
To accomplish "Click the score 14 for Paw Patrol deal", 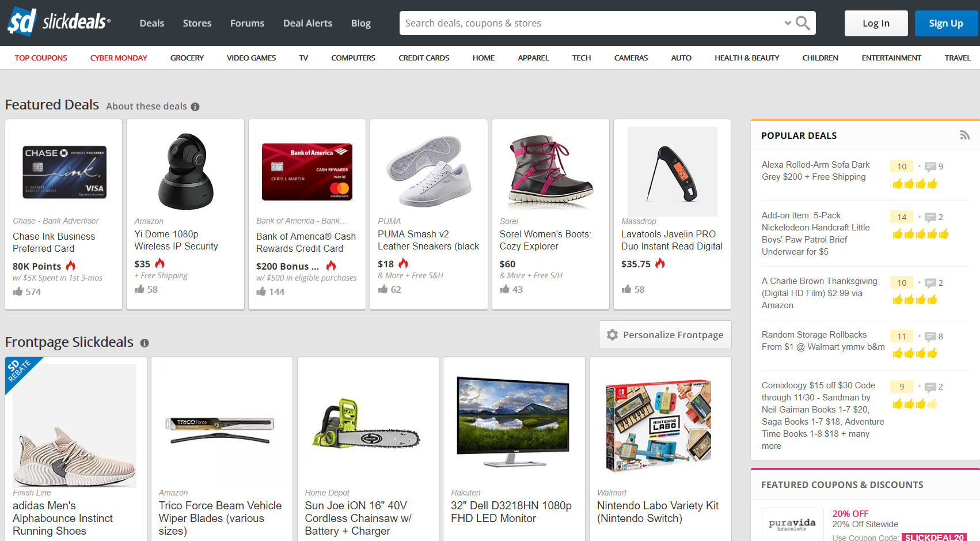I will pos(902,217).
